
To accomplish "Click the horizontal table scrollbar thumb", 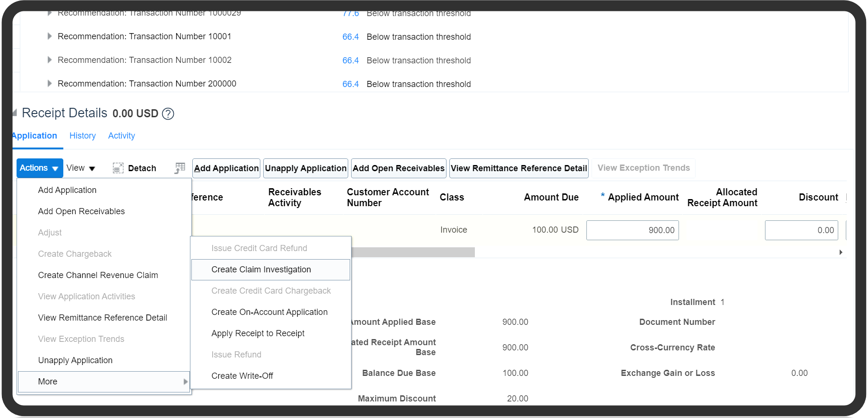I will 413,253.
